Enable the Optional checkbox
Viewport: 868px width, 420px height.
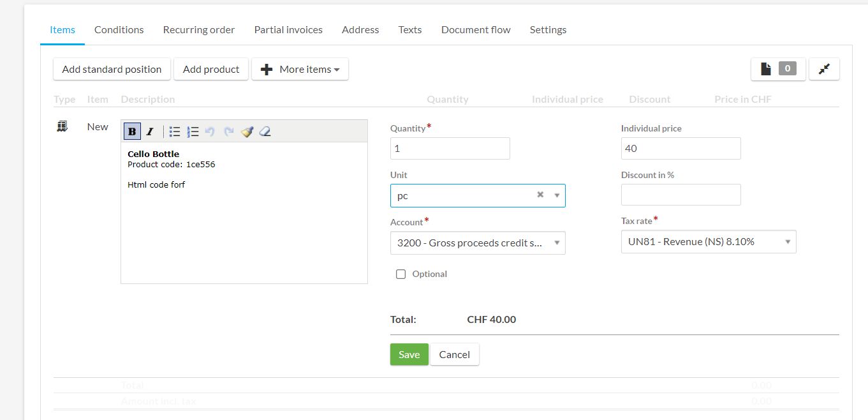tap(401, 274)
